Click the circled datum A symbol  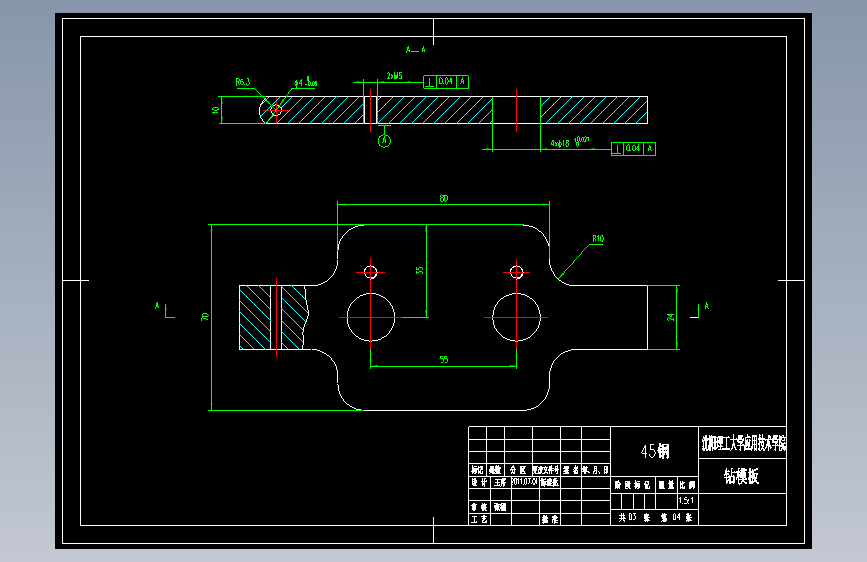click(384, 141)
